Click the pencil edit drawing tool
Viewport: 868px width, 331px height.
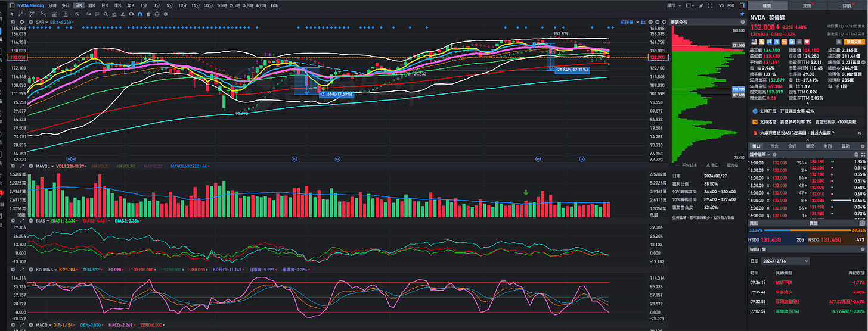click(123, 14)
